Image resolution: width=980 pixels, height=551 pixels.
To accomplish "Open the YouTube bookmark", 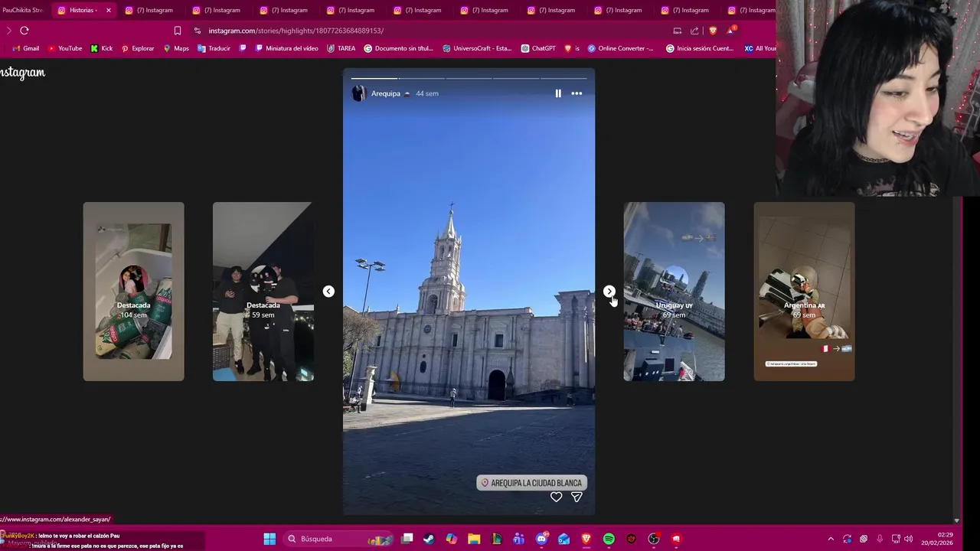I will [x=65, y=48].
